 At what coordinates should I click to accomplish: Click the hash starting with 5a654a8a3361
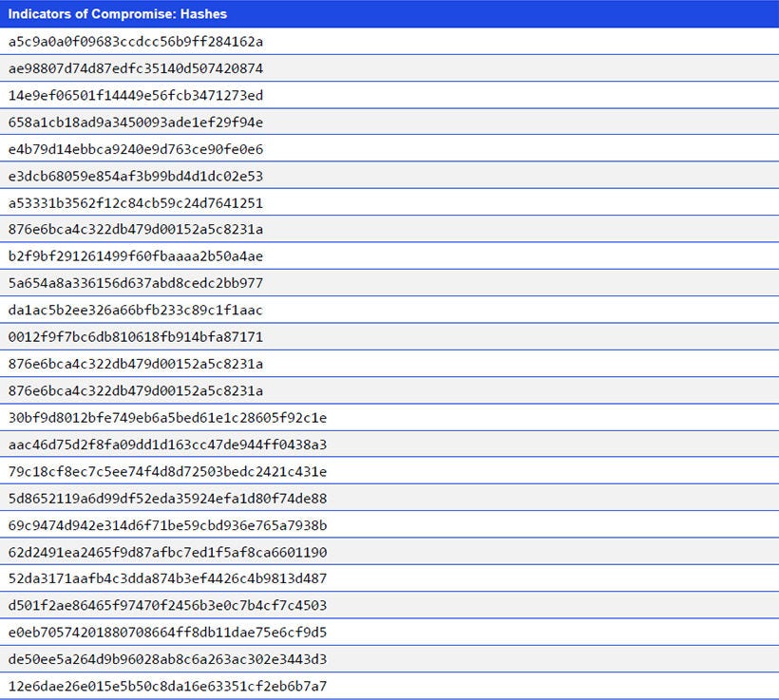tap(136, 283)
